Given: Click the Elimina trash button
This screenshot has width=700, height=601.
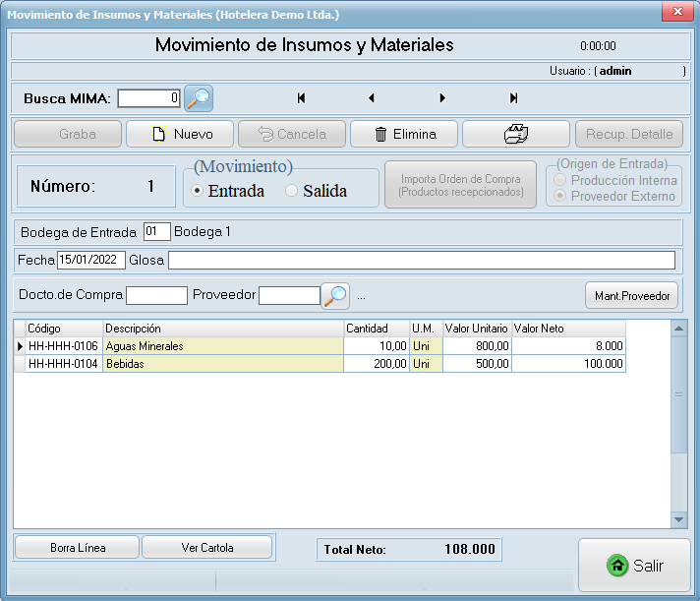Looking at the screenshot, I should coord(404,134).
